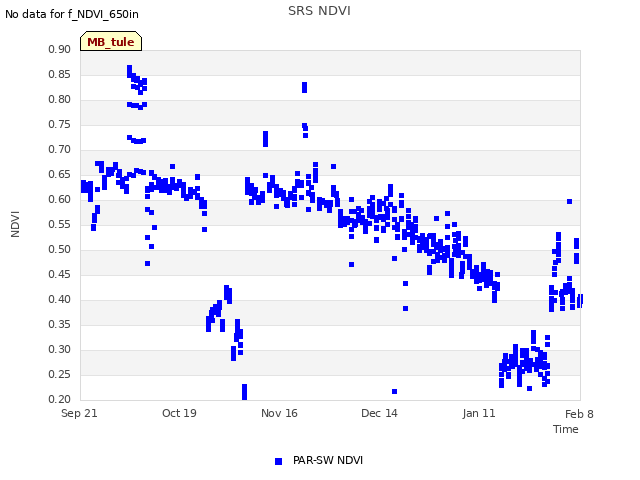
Task: Click the 0.70 y-axis tick label
Action: point(59,149)
